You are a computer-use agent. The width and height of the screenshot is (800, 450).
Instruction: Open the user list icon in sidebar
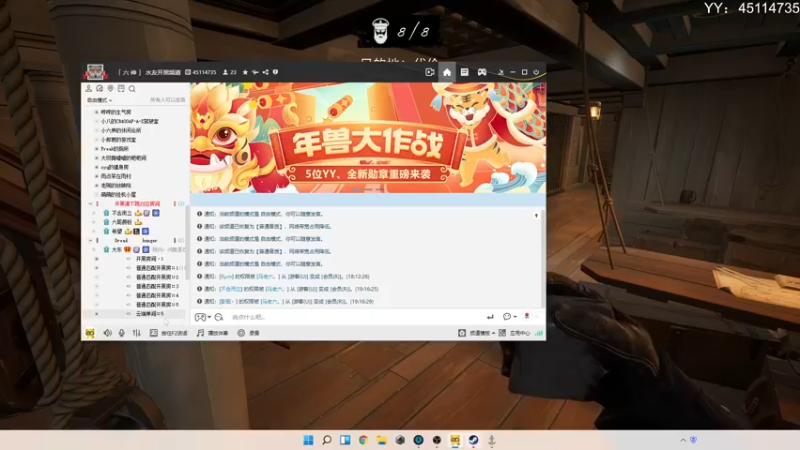(x=89, y=89)
